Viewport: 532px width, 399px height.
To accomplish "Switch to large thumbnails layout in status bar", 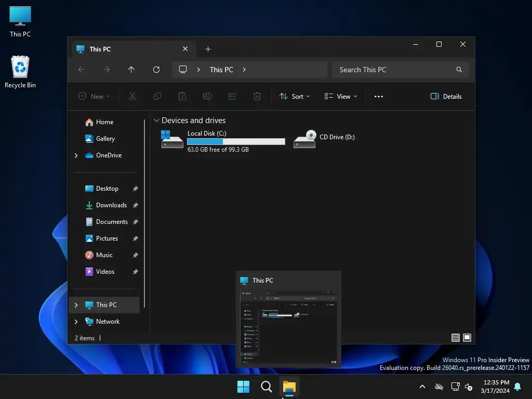I will coord(467,338).
